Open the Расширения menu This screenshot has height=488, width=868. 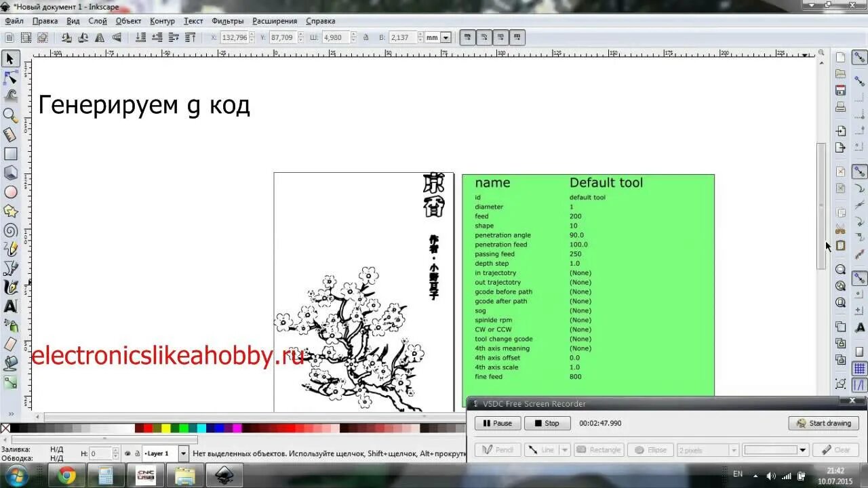275,21
